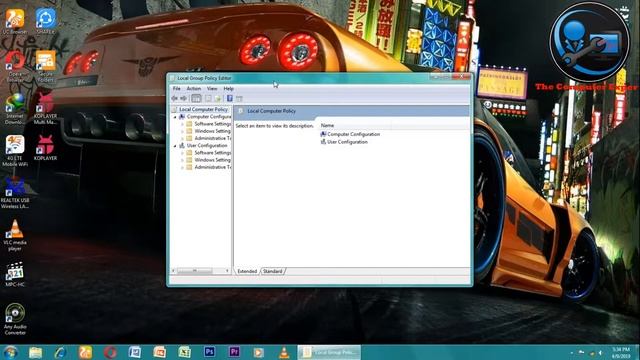Screen dimensions: 640x360
Task: Select the MPC-HC desktop icon
Action: tap(15, 274)
